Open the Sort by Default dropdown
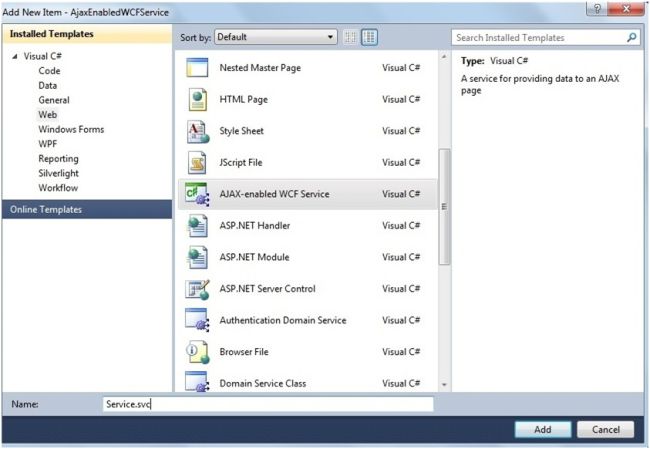 point(276,37)
